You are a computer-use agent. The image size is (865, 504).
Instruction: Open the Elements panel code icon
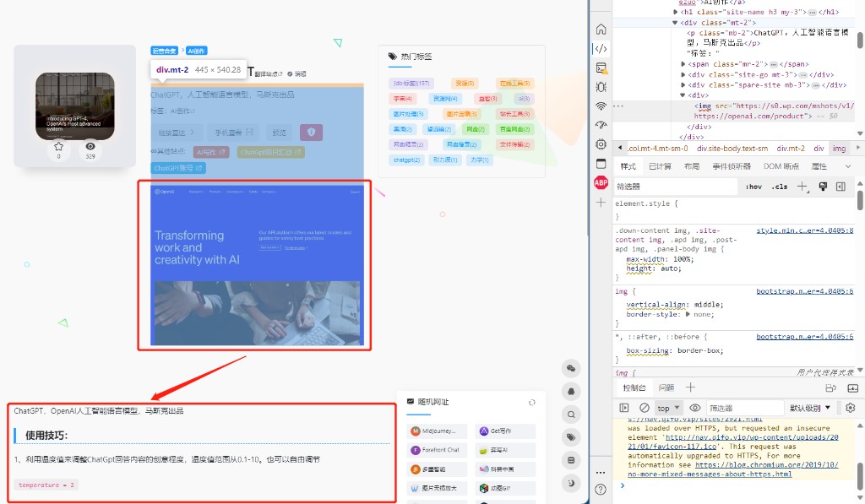(x=601, y=48)
